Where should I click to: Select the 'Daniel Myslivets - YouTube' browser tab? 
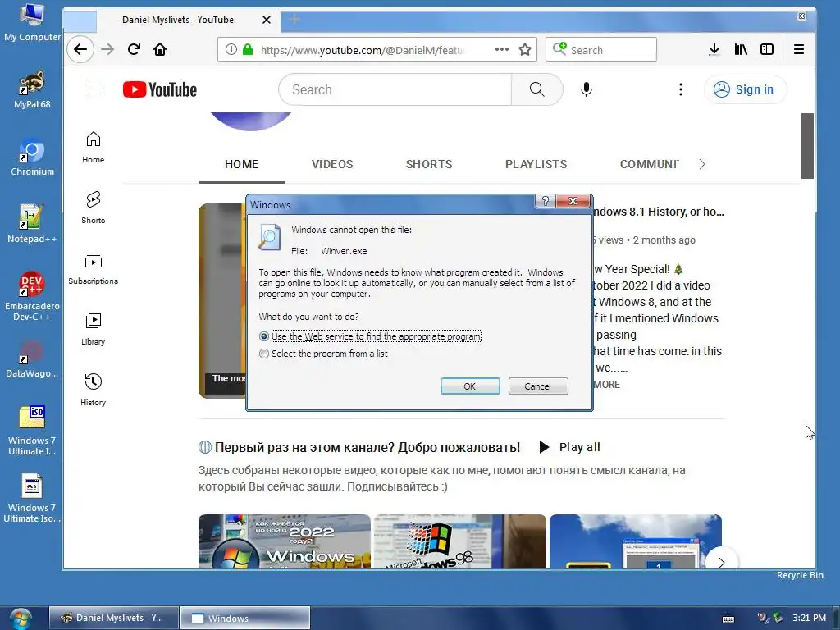tap(178, 20)
